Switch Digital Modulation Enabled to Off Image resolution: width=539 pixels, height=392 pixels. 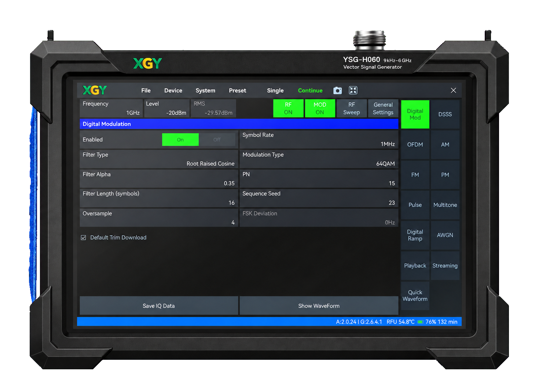pos(217,140)
